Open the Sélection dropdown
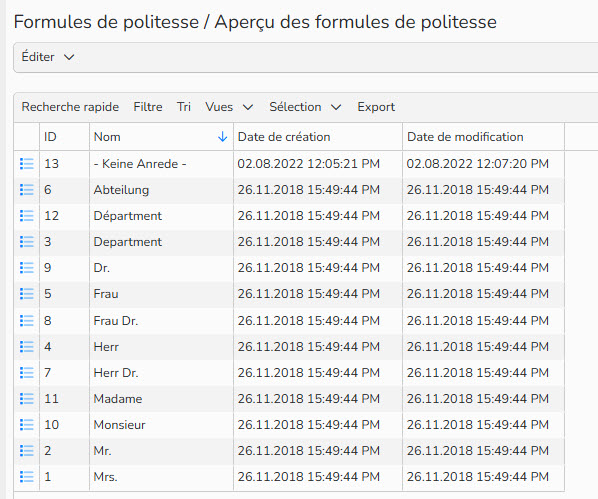 click(x=305, y=107)
